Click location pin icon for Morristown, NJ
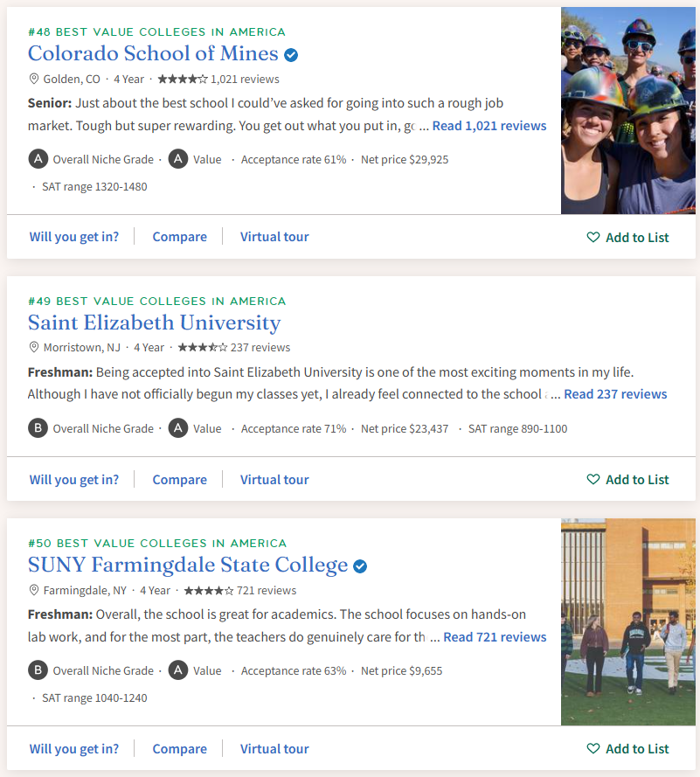 34,347
